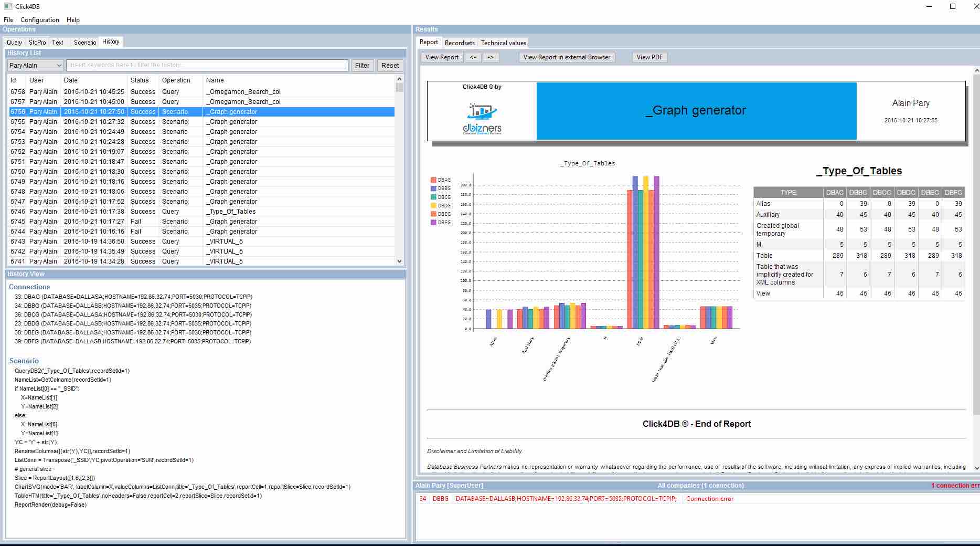Sort history by the Operation column header

181,80
